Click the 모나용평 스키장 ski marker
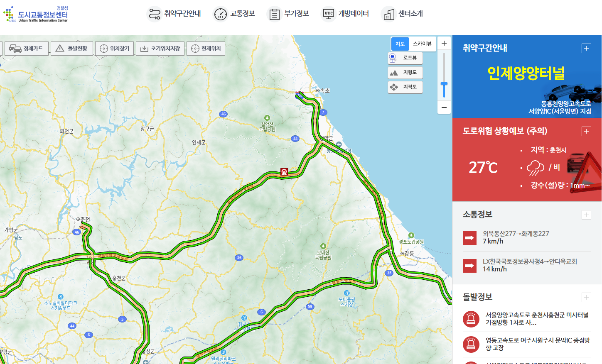The height and width of the screenshot is (364, 602). click(x=347, y=293)
